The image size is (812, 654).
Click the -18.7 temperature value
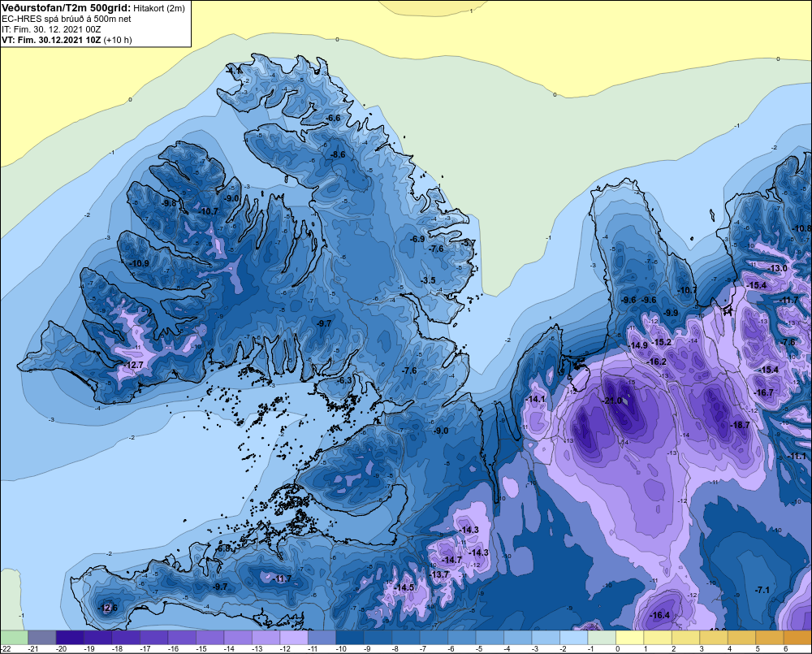(740, 425)
